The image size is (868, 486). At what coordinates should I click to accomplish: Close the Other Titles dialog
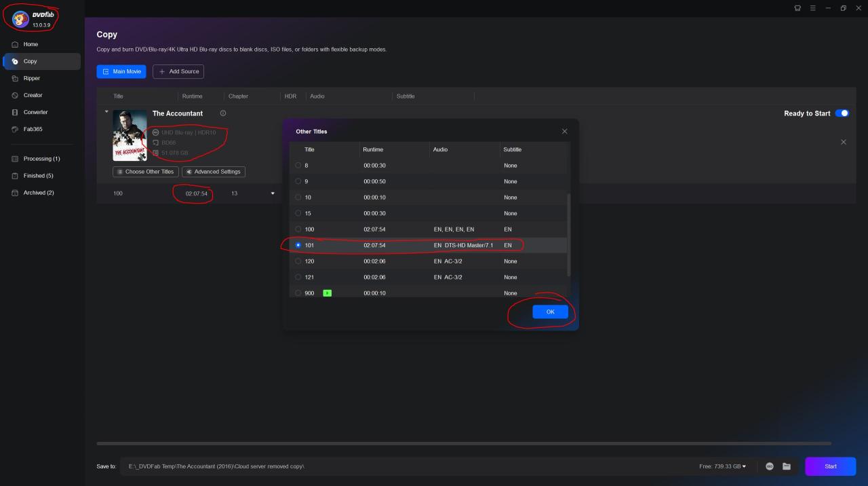point(564,131)
